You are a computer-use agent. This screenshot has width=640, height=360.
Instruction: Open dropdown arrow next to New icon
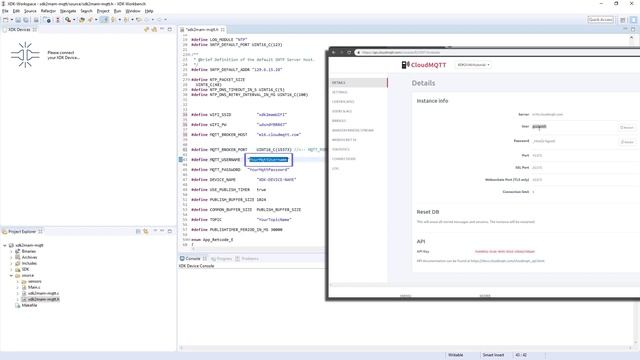pyautogui.click(x=12, y=20)
